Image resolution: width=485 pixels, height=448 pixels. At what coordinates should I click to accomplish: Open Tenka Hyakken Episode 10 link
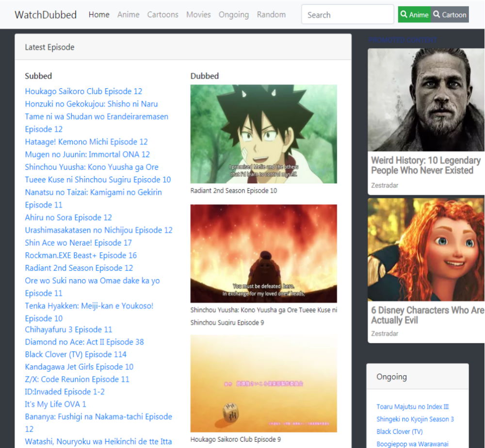pyautogui.click(x=89, y=312)
